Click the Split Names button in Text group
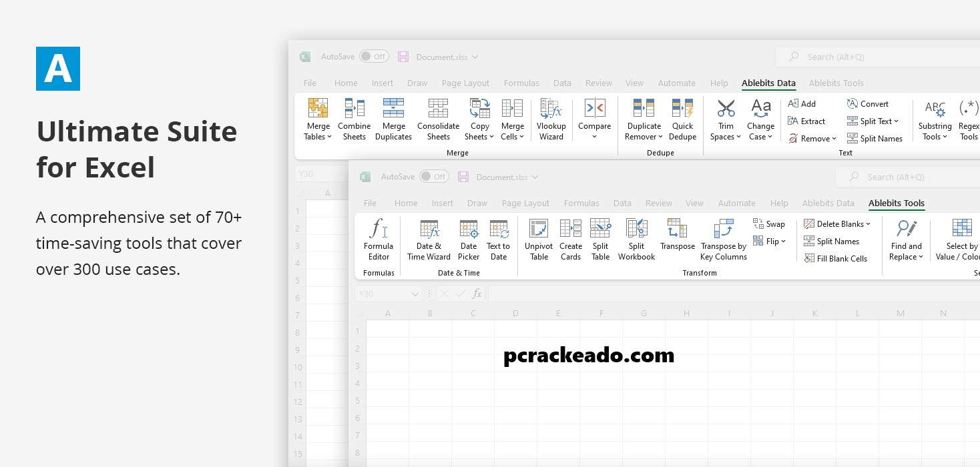 (x=875, y=139)
